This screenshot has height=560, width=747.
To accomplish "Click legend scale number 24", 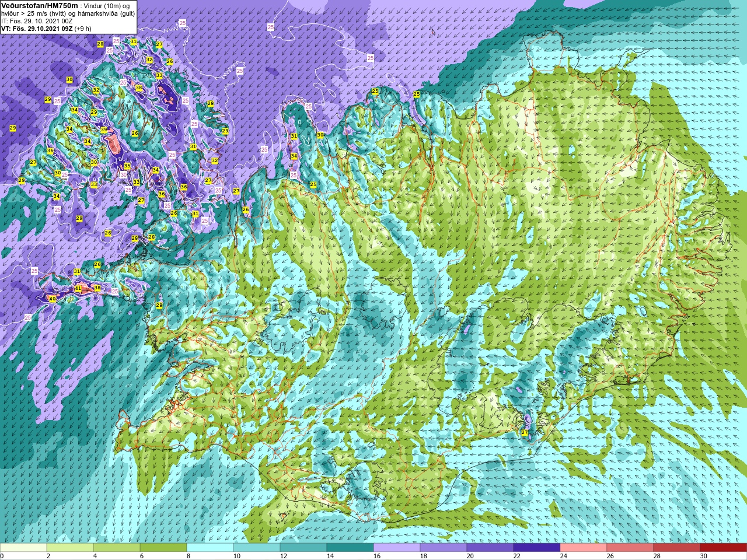I will tap(563, 556).
